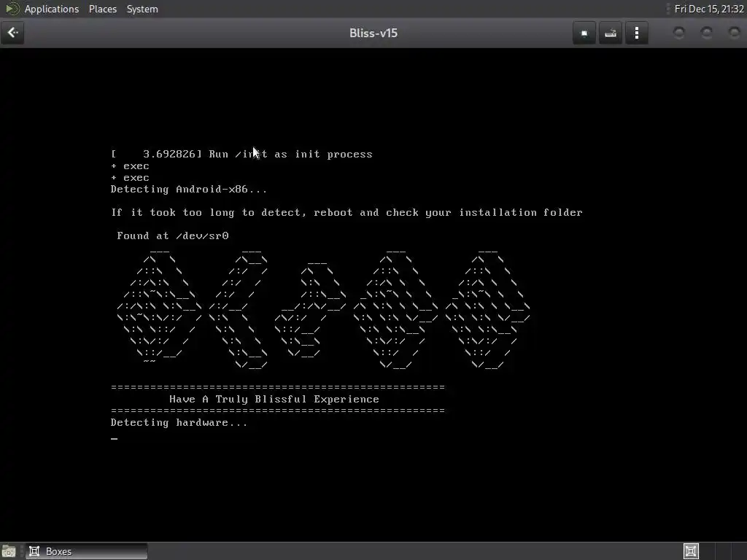Click the show desktop icon in bottom panel

tap(8, 551)
